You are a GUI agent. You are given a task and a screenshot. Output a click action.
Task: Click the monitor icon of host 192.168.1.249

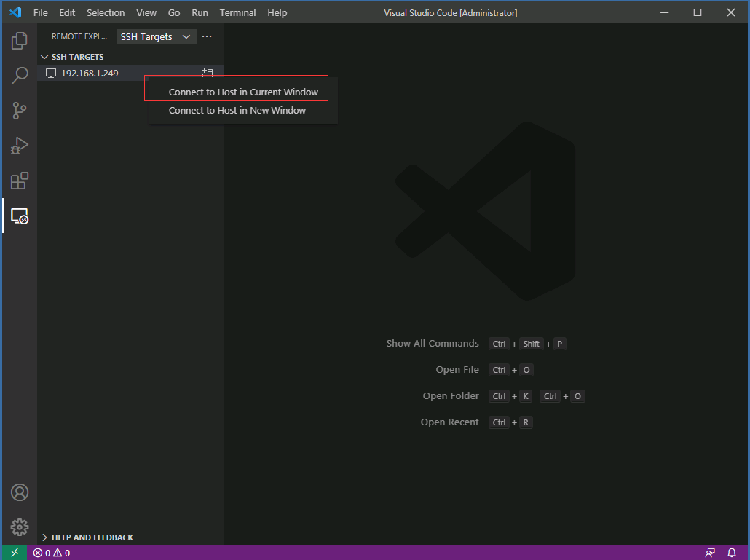point(51,73)
